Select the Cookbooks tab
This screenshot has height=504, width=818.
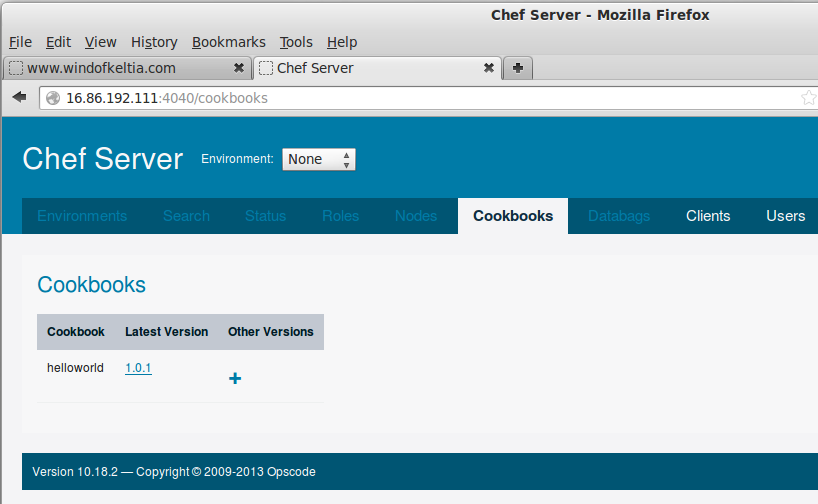[x=513, y=216]
